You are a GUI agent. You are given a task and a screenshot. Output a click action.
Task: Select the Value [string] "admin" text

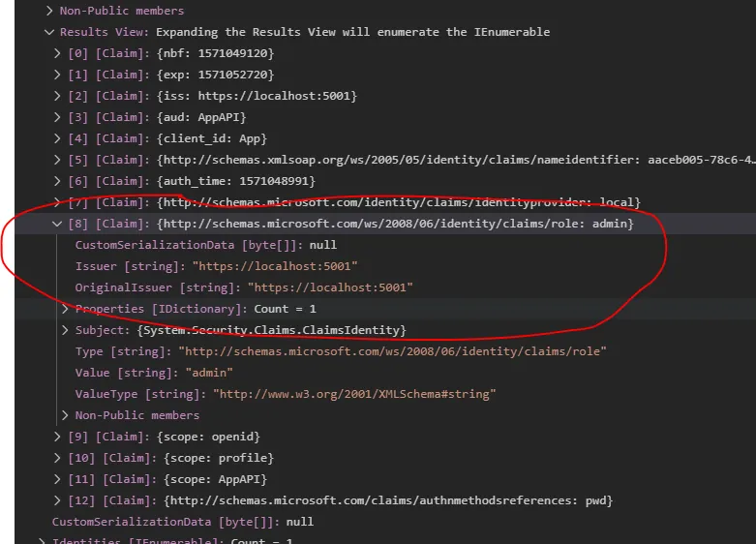click(x=209, y=373)
